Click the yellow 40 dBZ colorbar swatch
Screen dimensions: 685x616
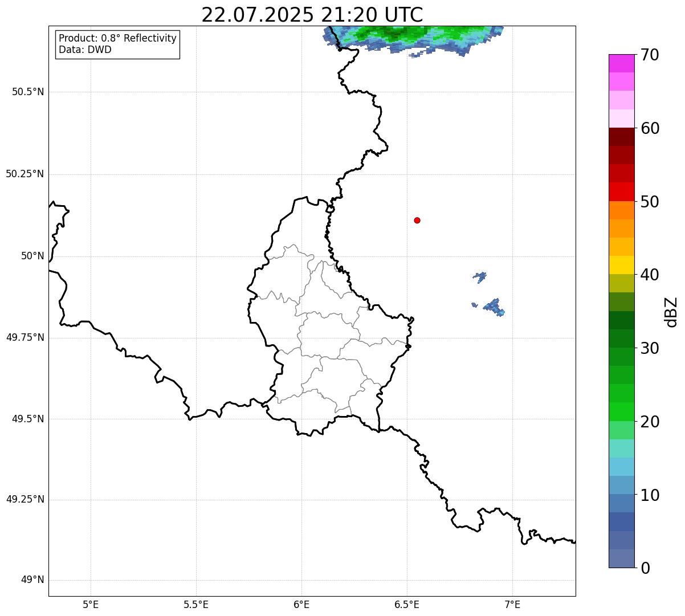(x=621, y=265)
